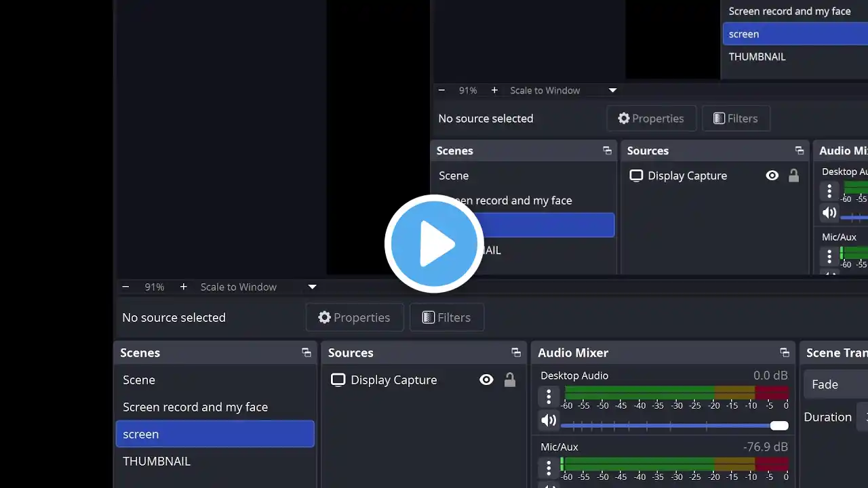Open the Scale to Window dropdown in nested preview
Screen dimensions: 868x488
point(563,90)
